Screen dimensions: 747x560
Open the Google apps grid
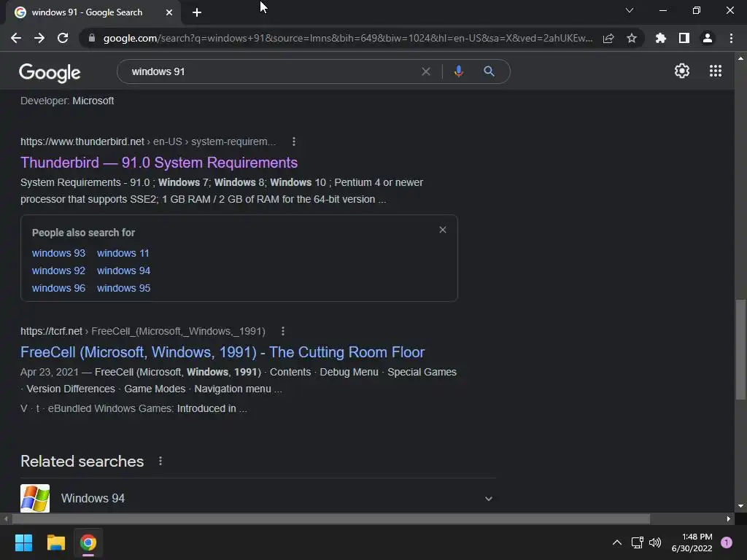(716, 71)
